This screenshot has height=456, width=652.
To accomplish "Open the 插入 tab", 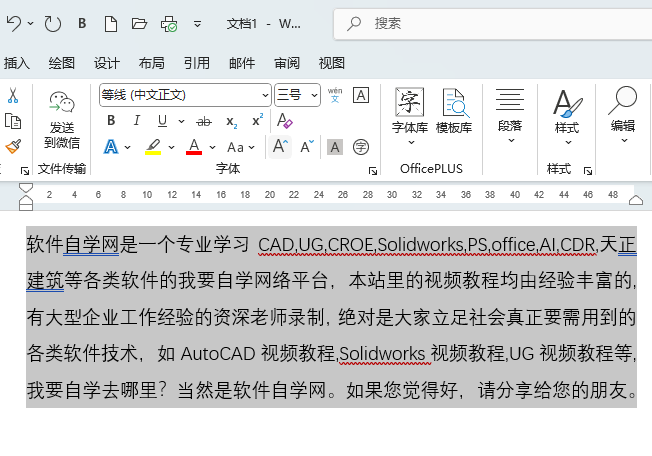I will 16,63.
